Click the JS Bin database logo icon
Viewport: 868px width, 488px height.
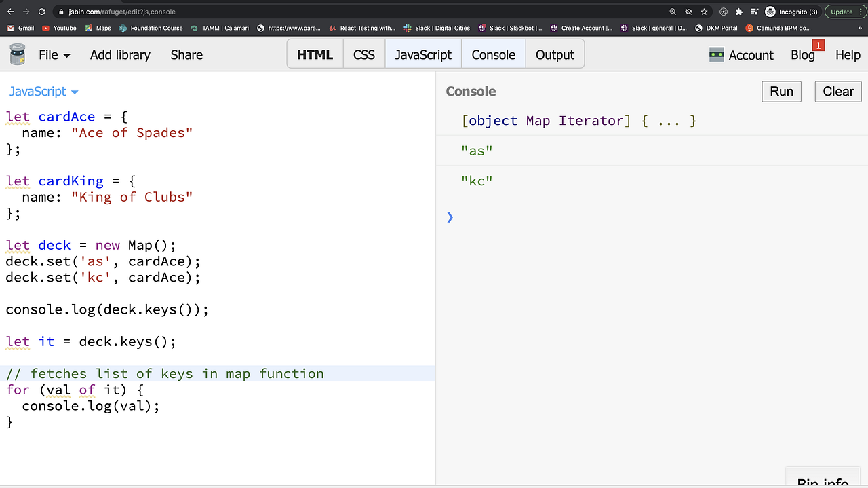pyautogui.click(x=16, y=54)
